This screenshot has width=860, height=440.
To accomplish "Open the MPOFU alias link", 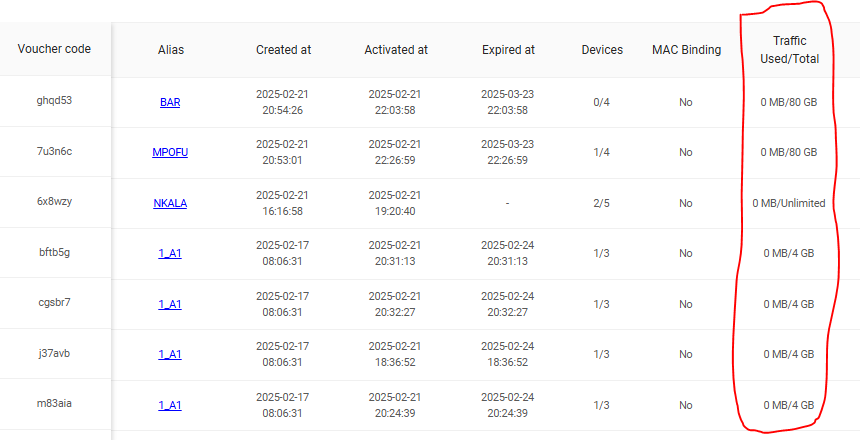I will pos(170,153).
